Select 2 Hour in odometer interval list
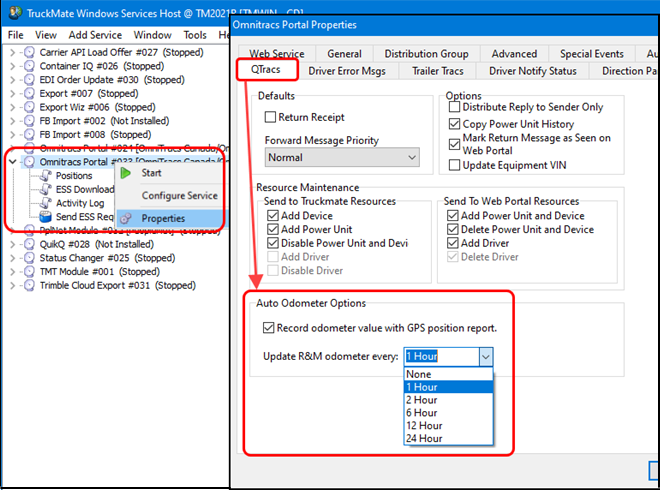 [448, 400]
